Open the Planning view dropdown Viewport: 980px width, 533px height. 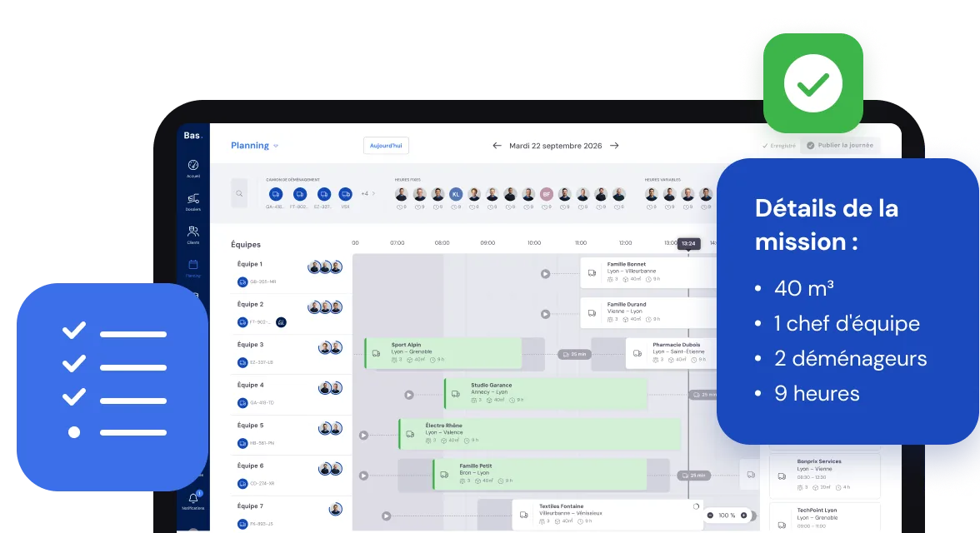(x=254, y=146)
